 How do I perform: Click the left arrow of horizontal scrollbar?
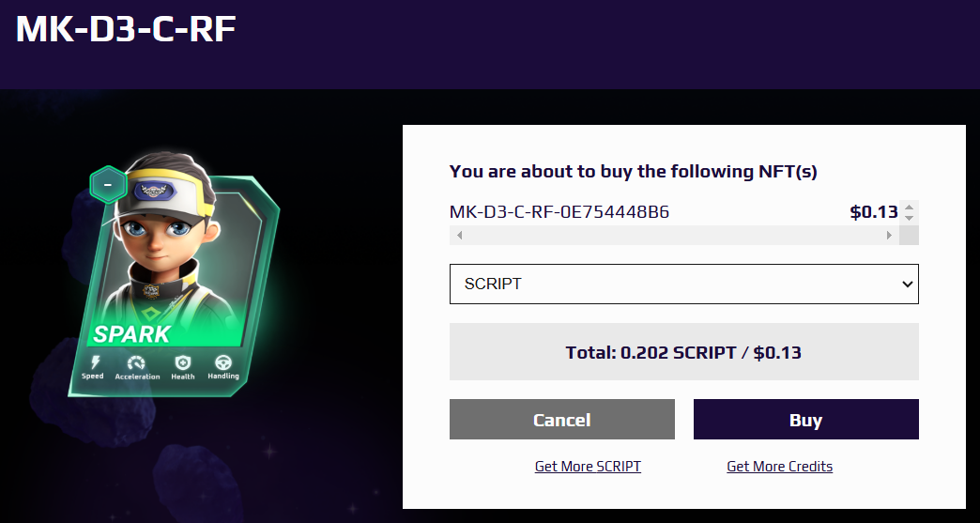pyautogui.click(x=459, y=236)
